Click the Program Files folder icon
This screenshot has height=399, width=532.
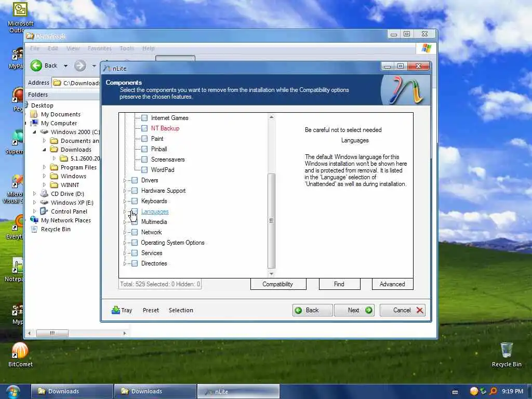tap(54, 167)
